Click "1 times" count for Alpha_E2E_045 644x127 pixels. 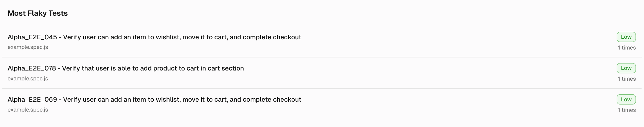[627, 48]
